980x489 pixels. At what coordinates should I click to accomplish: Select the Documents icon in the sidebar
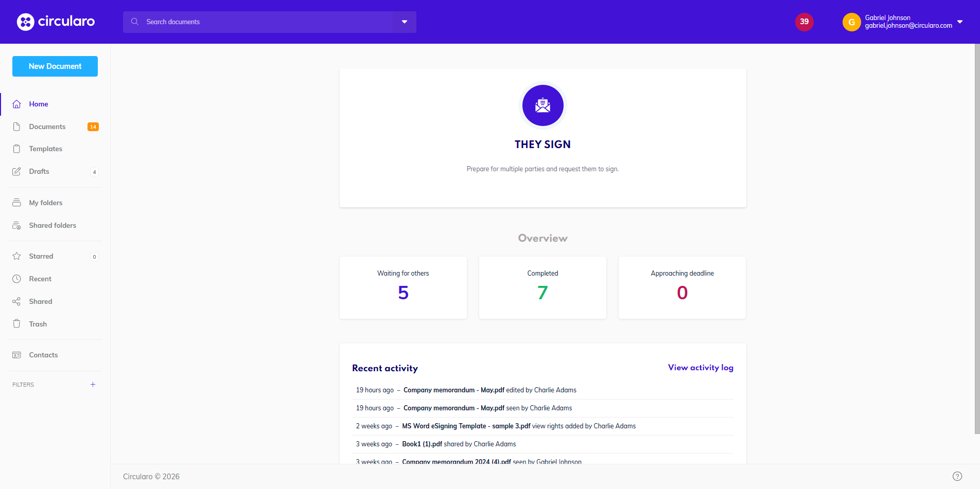pyautogui.click(x=17, y=126)
